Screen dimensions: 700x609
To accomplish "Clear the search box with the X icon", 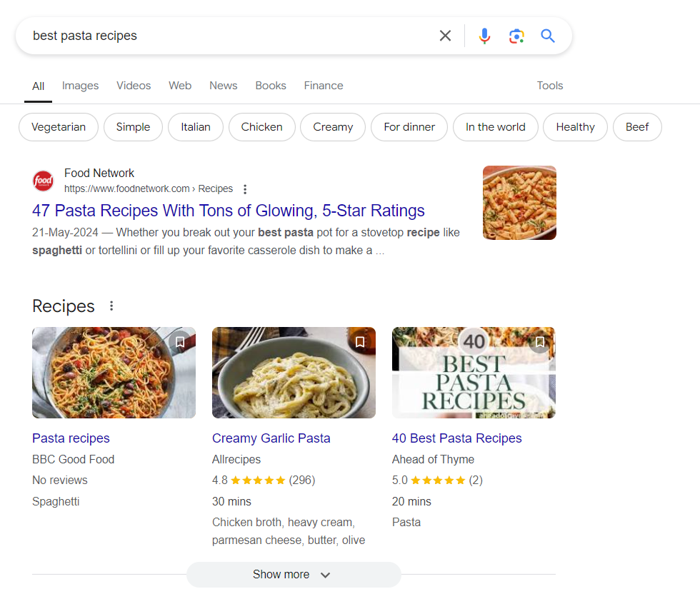I will (x=445, y=36).
